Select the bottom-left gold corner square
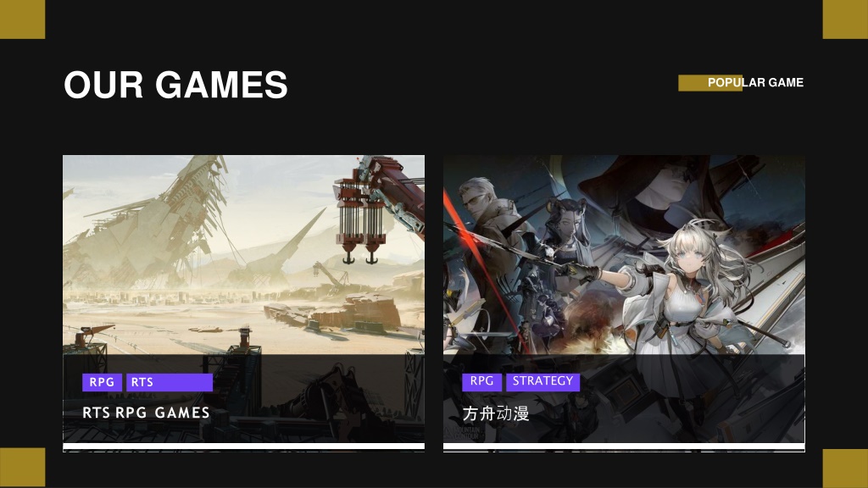 [x=22, y=468]
